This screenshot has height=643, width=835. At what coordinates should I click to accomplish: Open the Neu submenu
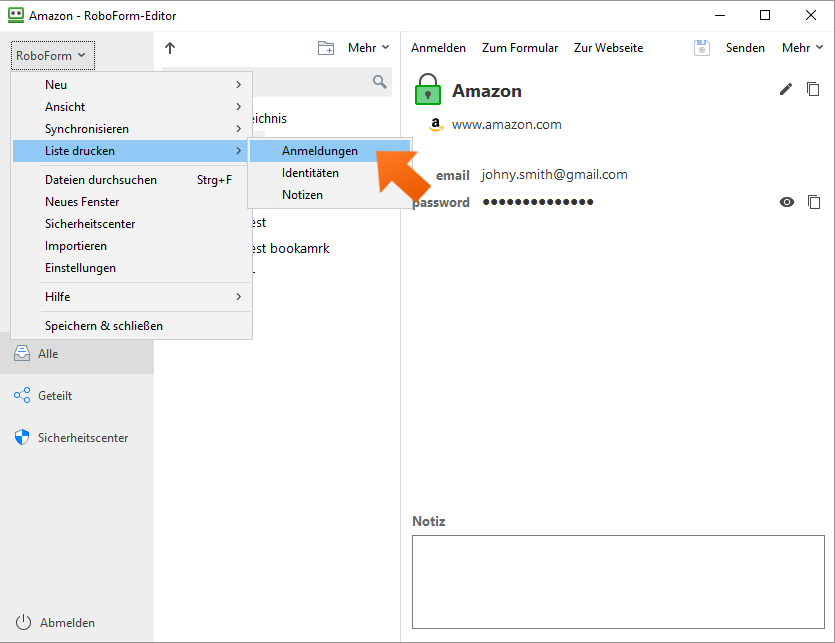pos(132,85)
